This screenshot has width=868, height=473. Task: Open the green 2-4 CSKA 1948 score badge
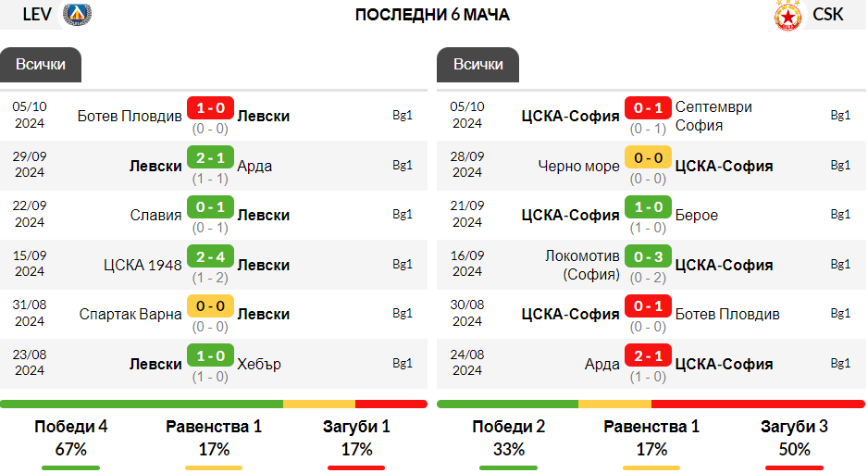(x=210, y=257)
